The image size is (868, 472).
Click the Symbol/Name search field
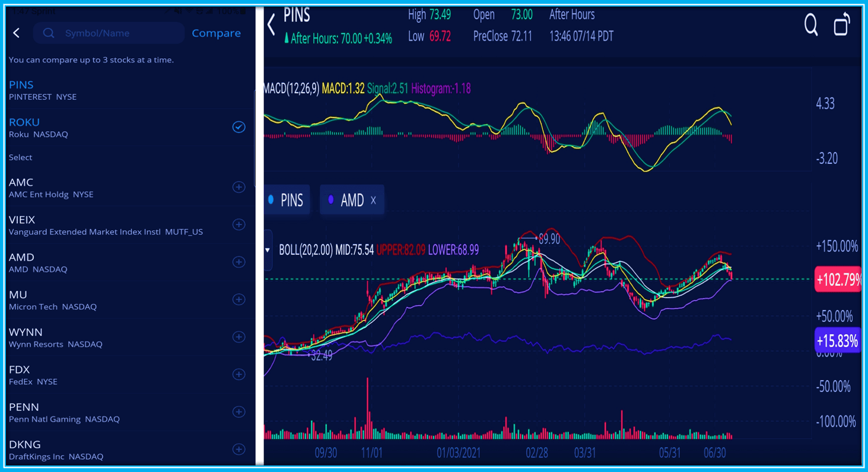(x=109, y=33)
